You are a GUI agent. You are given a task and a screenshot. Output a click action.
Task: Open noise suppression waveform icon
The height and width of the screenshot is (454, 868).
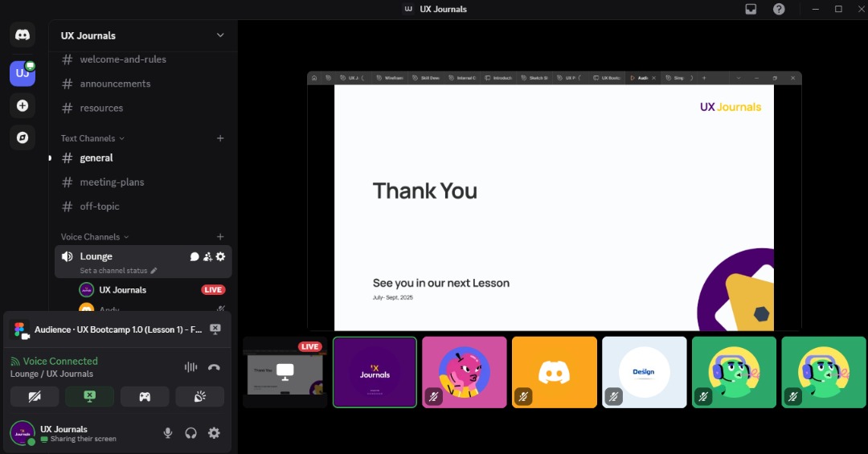point(190,367)
